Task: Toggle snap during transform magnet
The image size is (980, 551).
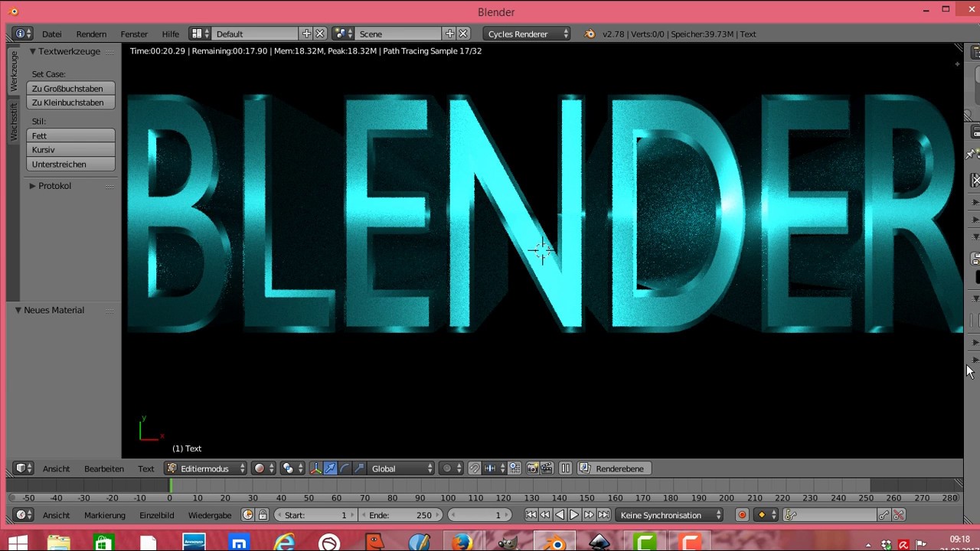Action: pyautogui.click(x=475, y=468)
